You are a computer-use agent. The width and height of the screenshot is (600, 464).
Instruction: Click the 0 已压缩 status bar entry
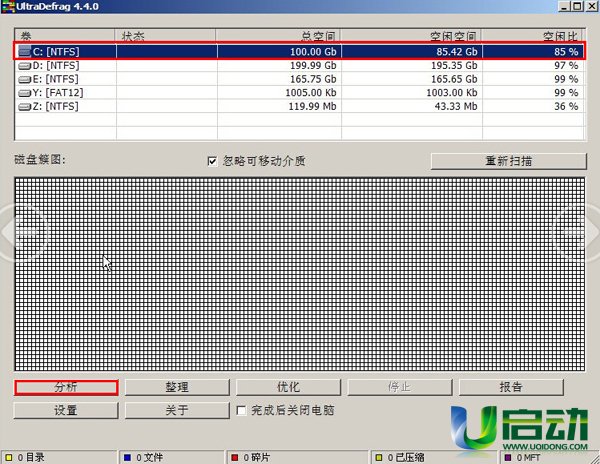coord(434,457)
